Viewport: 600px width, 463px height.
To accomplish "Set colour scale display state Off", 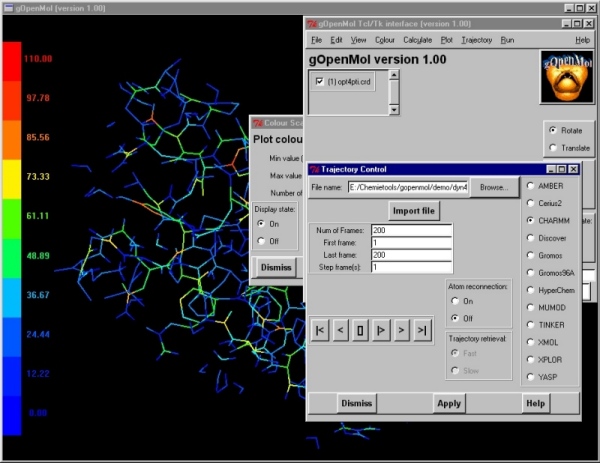I will (x=262, y=241).
